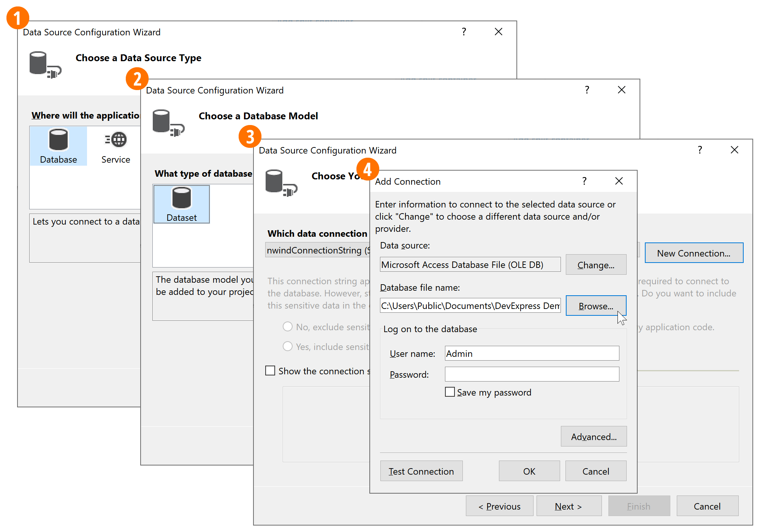Click help icon in Add Connection dialog
The width and height of the screenshot is (760, 532).
(584, 181)
